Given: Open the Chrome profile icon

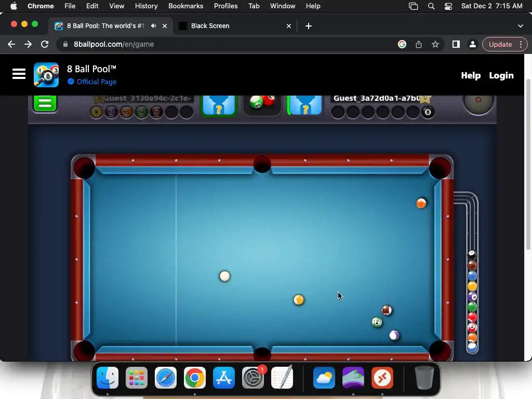Looking at the screenshot, I should point(473,44).
